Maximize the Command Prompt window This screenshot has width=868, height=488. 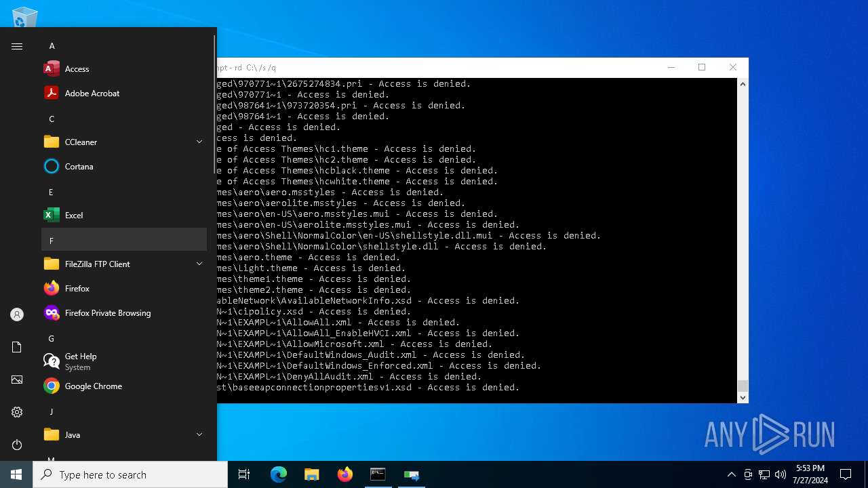[702, 67]
